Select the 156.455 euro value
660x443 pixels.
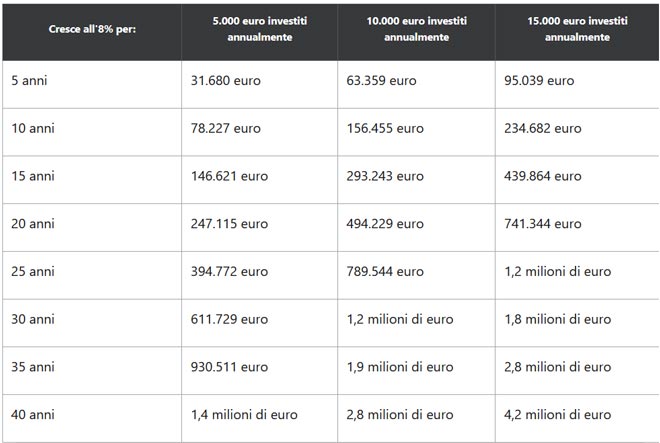(x=385, y=128)
